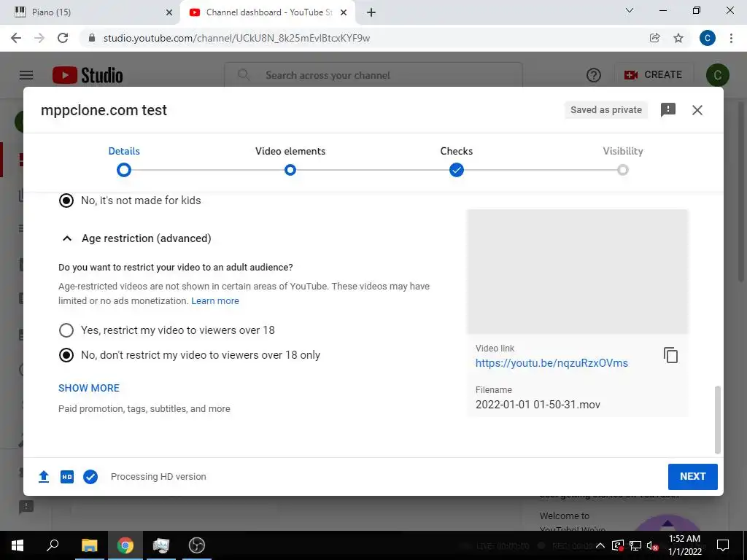Copy the video link with copy icon
Image resolution: width=747 pixels, height=560 pixels.
[x=670, y=355]
